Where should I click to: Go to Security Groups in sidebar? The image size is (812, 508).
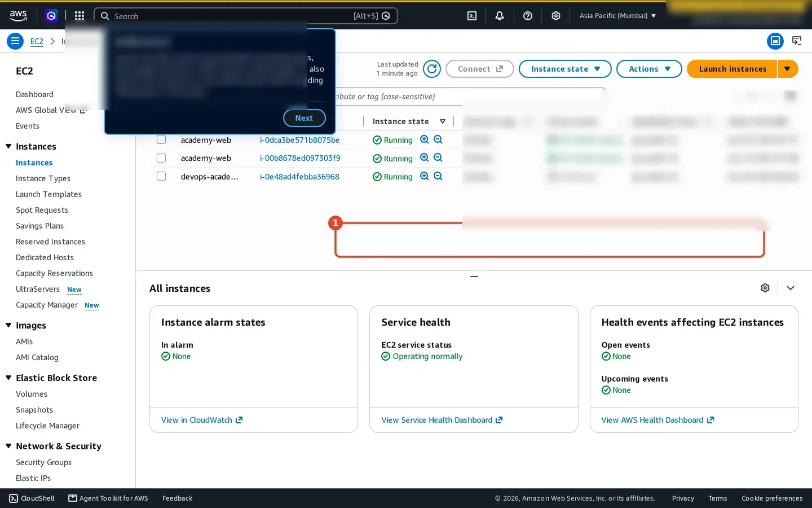43,462
